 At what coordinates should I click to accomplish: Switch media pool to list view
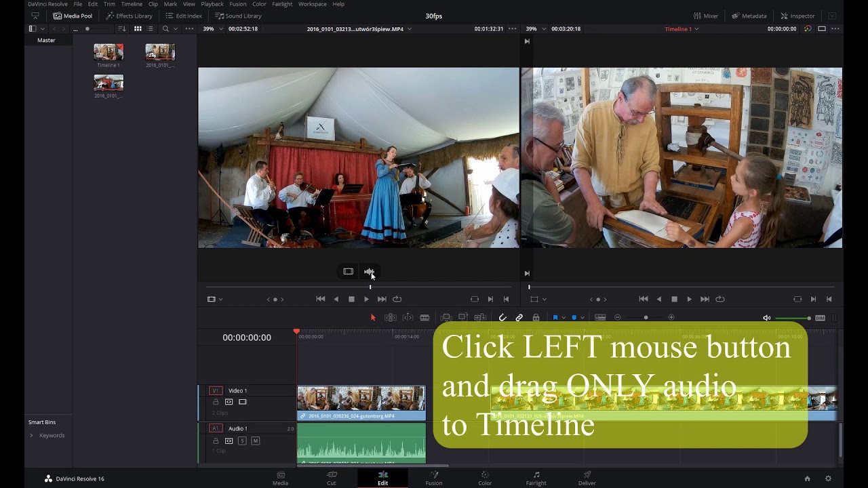[x=150, y=29]
